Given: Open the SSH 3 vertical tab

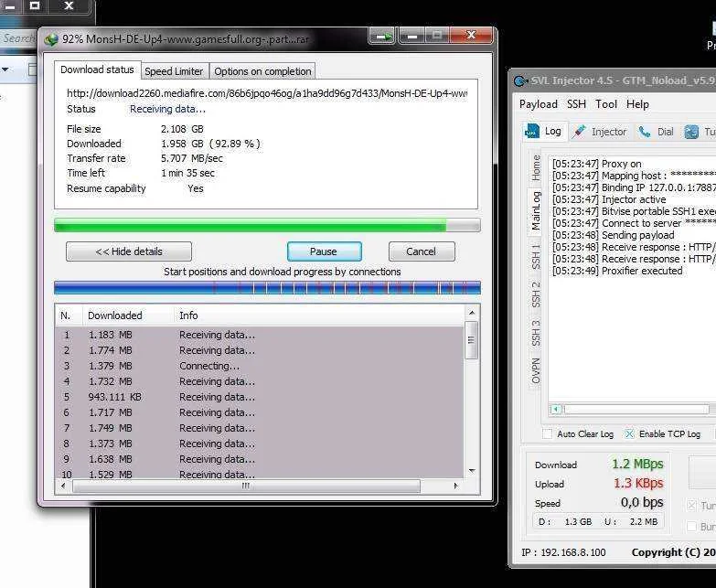Looking at the screenshot, I should click(536, 333).
